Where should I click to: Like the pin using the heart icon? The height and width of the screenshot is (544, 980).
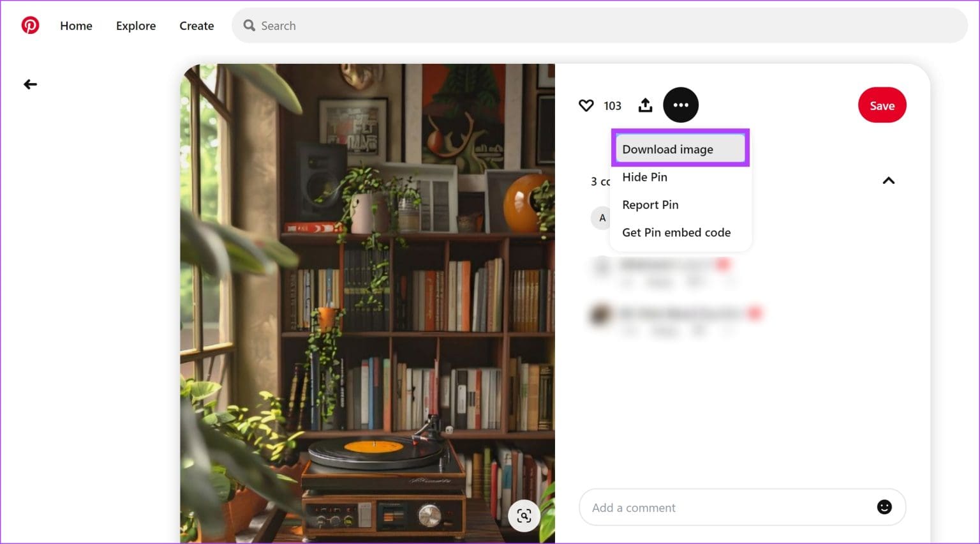tap(586, 105)
